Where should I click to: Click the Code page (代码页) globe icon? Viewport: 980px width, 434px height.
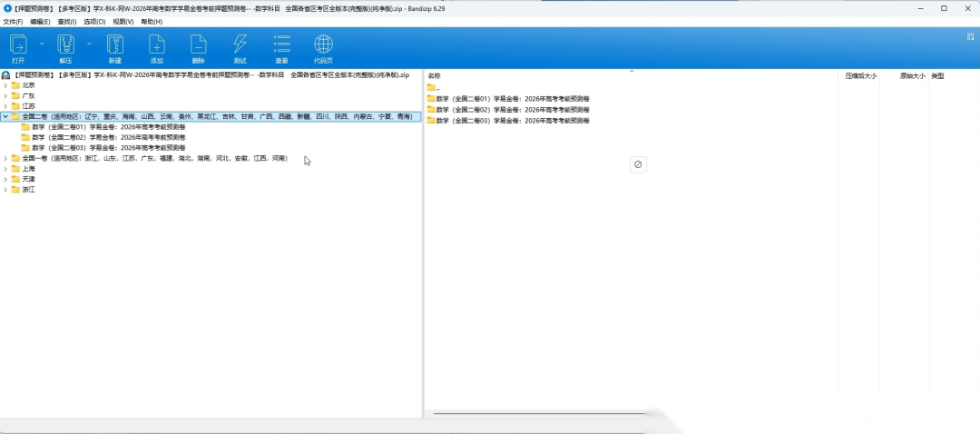(x=323, y=44)
